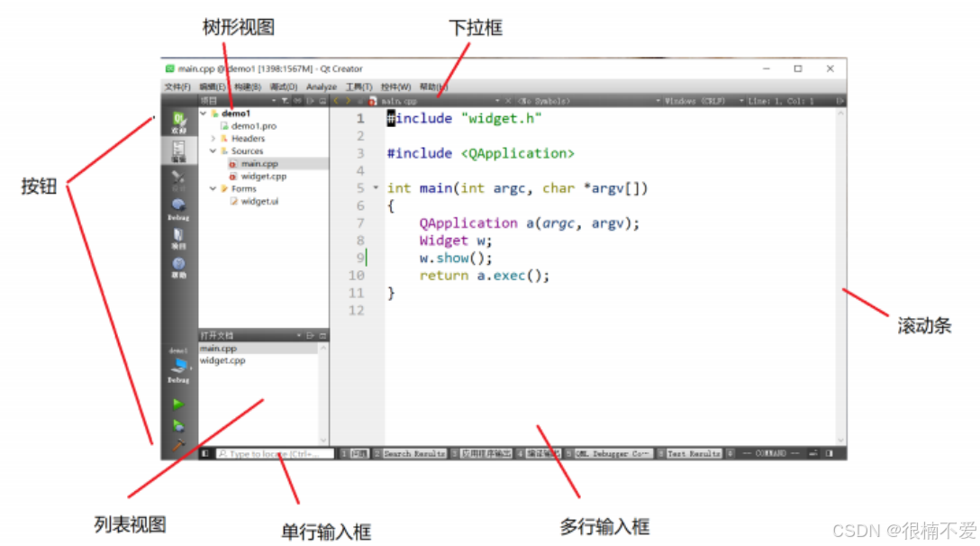Open the Help mode icon

click(178, 267)
